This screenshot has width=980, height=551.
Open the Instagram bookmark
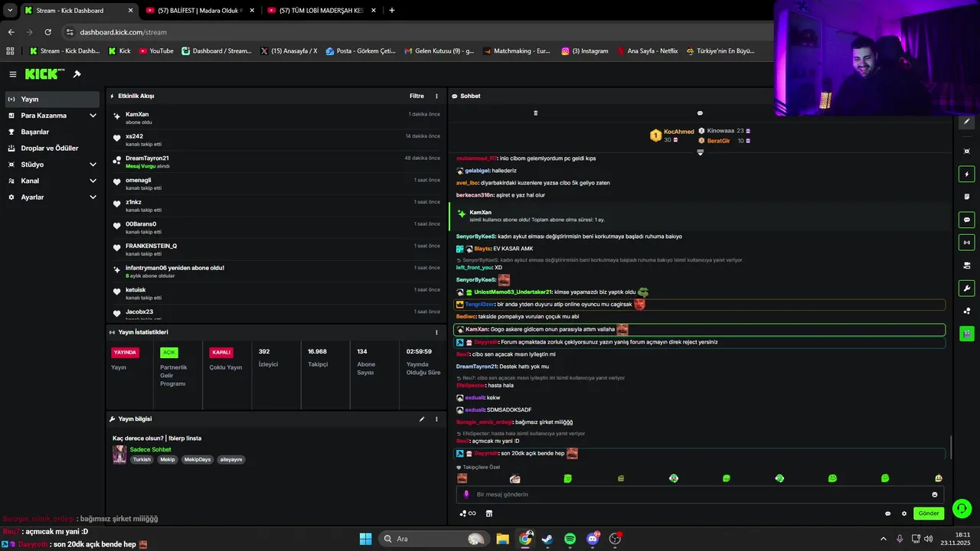(584, 51)
